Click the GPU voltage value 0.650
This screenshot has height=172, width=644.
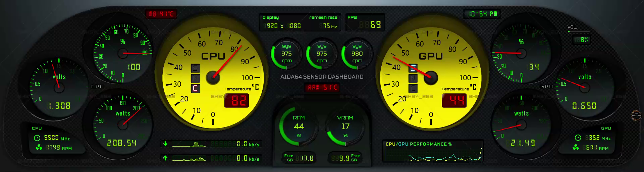click(584, 106)
